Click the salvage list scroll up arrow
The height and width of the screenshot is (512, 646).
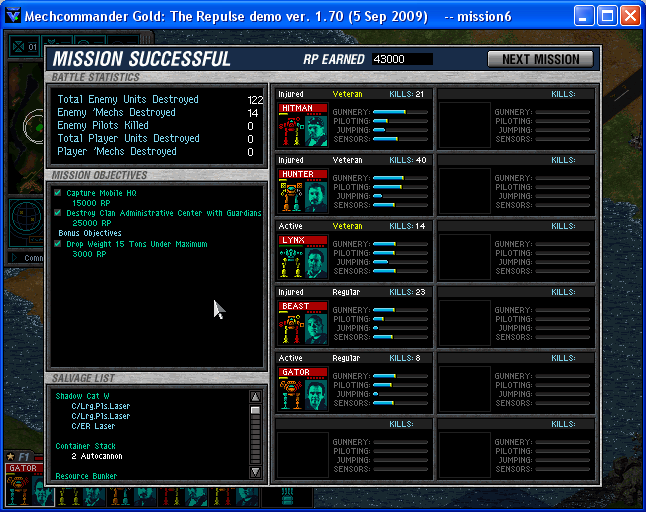(x=255, y=397)
